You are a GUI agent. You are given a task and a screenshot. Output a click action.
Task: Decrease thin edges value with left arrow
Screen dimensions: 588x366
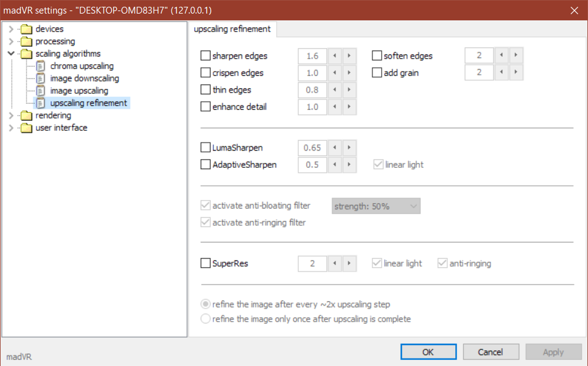[x=335, y=90]
